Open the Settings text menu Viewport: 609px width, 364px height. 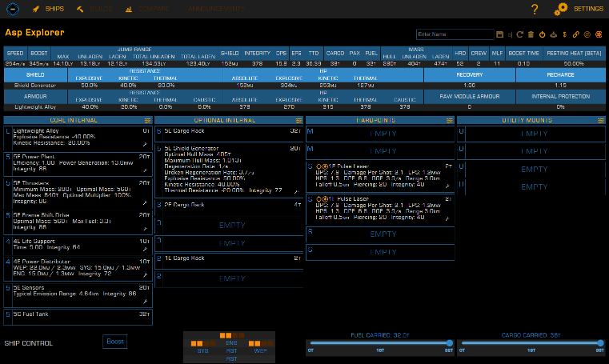pos(588,9)
